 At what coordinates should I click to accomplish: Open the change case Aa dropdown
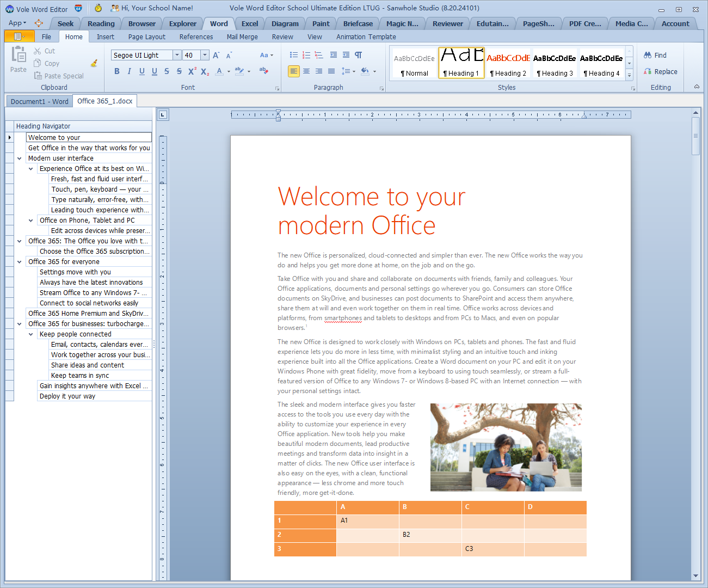point(267,55)
